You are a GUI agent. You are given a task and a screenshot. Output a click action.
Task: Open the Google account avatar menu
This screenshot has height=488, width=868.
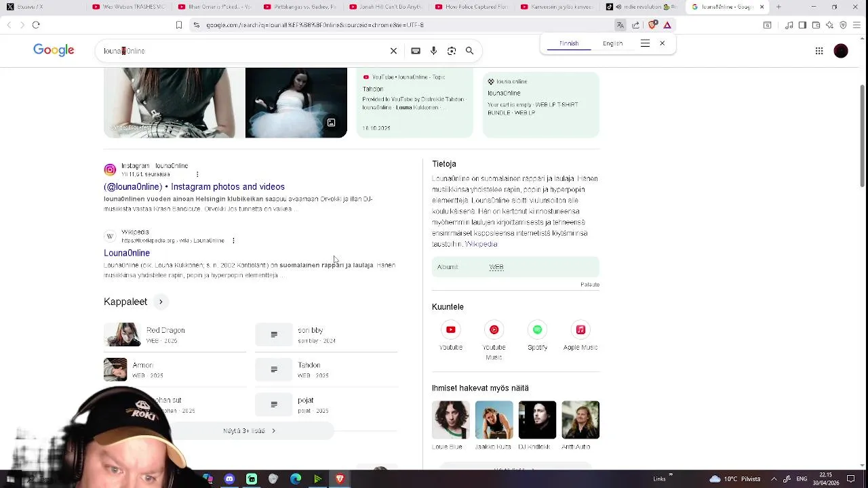point(841,51)
